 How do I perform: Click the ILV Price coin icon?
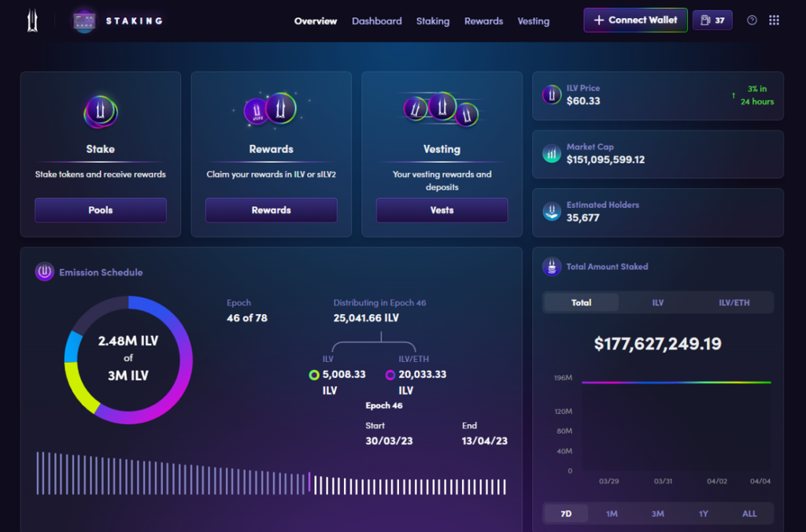click(552, 94)
